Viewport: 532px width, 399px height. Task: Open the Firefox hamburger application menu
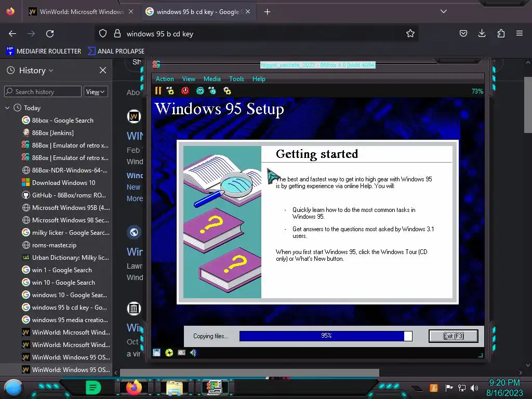(x=520, y=33)
